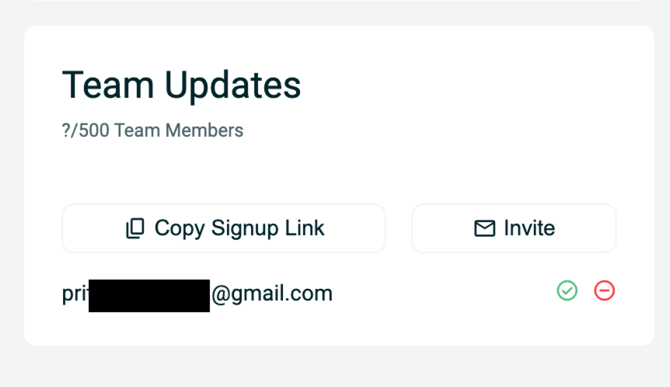Click the empty area between email and checkmark
Image resolution: width=670 pixels, height=387 pixels.
tap(444, 293)
